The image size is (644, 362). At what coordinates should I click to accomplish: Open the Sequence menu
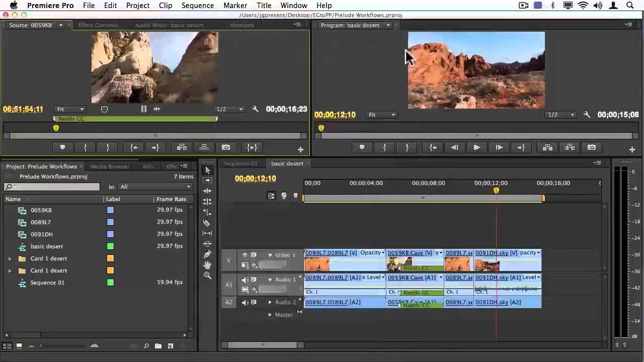coord(197,6)
